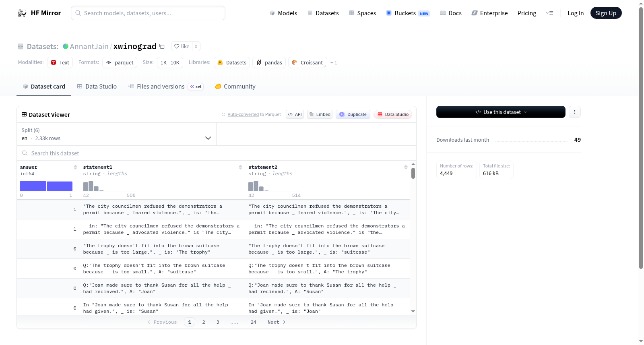Go to page 1 of the viewer

(190, 322)
